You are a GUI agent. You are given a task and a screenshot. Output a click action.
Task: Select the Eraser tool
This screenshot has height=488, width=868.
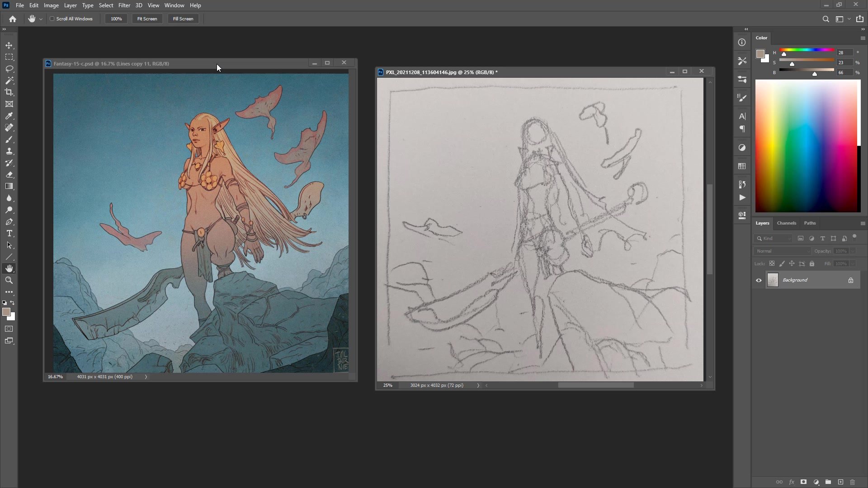[x=9, y=174]
